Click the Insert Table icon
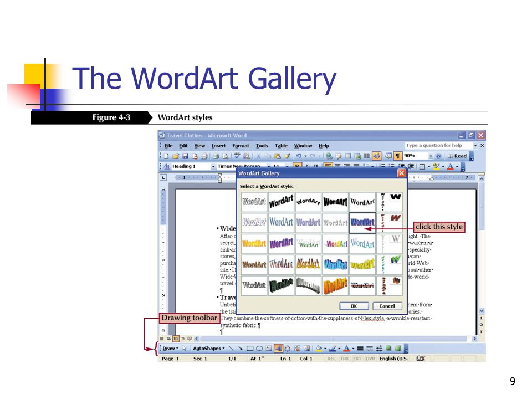 pos(348,156)
